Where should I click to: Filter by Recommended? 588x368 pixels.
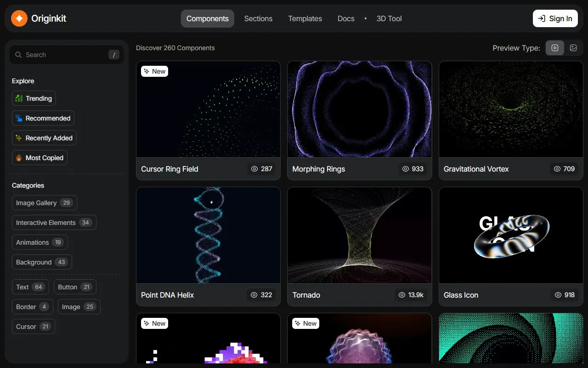pyautogui.click(x=43, y=118)
